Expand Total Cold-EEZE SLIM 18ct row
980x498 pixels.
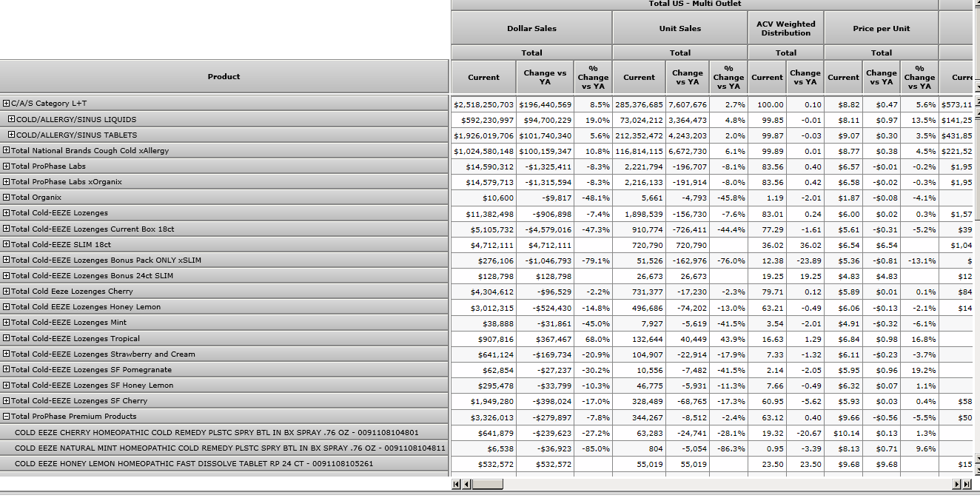point(7,244)
